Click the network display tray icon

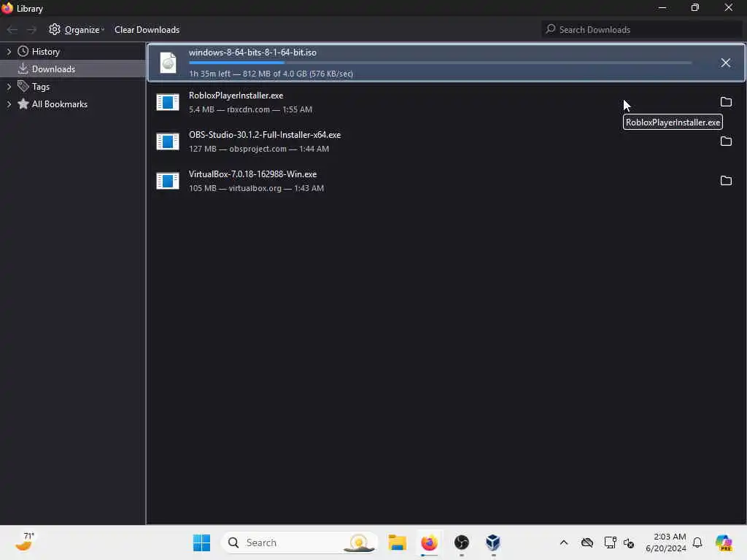610,542
